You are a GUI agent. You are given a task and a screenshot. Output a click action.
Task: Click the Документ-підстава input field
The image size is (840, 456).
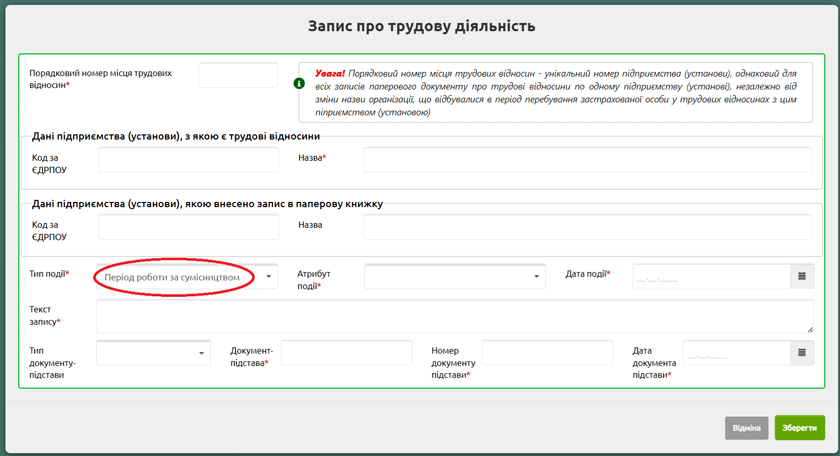pos(346,353)
